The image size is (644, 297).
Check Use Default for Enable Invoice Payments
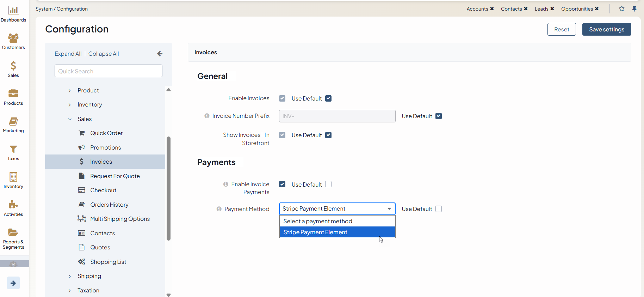coord(328,184)
